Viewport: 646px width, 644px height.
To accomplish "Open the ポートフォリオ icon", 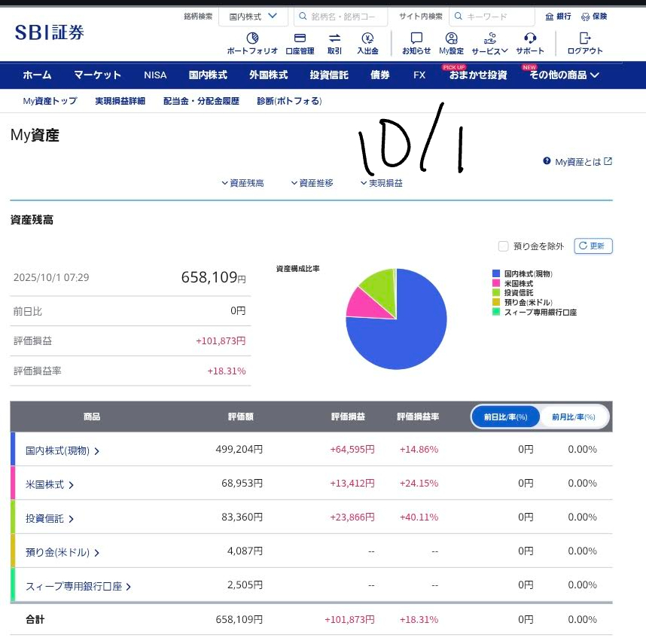I will point(252,38).
